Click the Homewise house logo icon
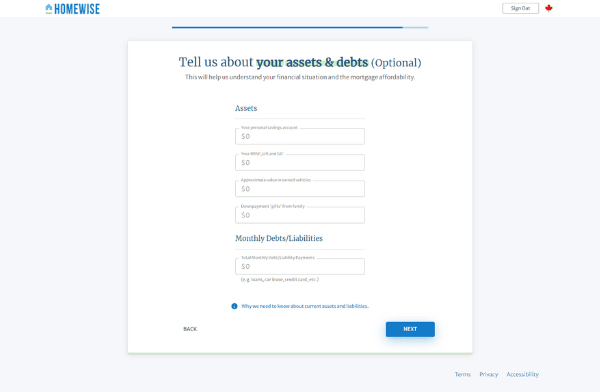 pos(49,9)
